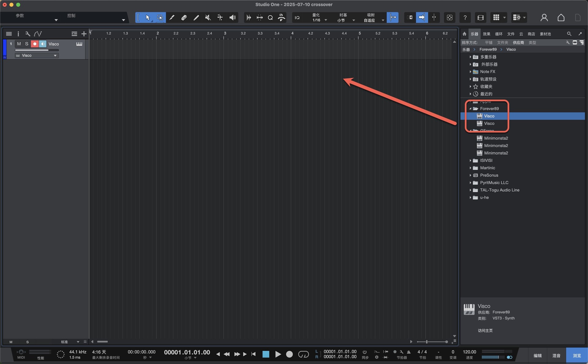Viewport: 588px width, 364px height.
Task: Adjust Visco track volume slider
Action: 37,50
